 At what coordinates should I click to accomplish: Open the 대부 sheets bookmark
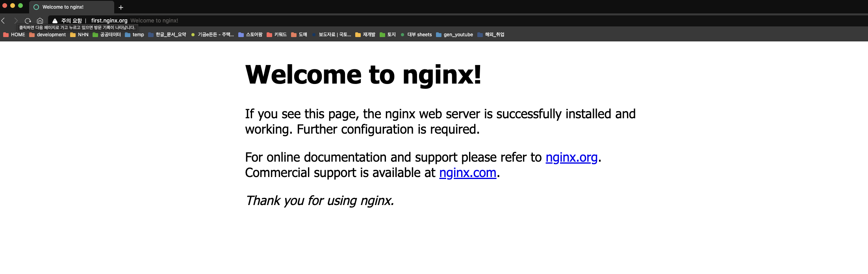pyautogui.click(x=416, y=35)
